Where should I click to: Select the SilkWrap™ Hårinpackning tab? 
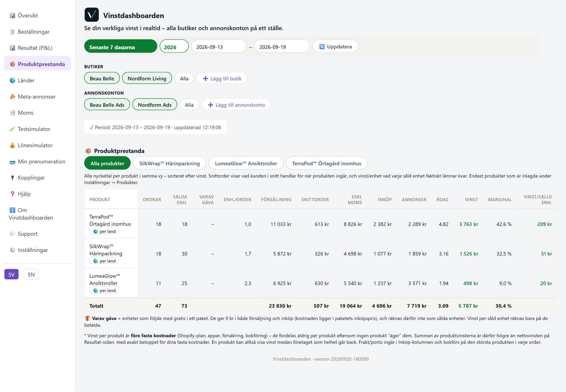[x=170, y=163]
